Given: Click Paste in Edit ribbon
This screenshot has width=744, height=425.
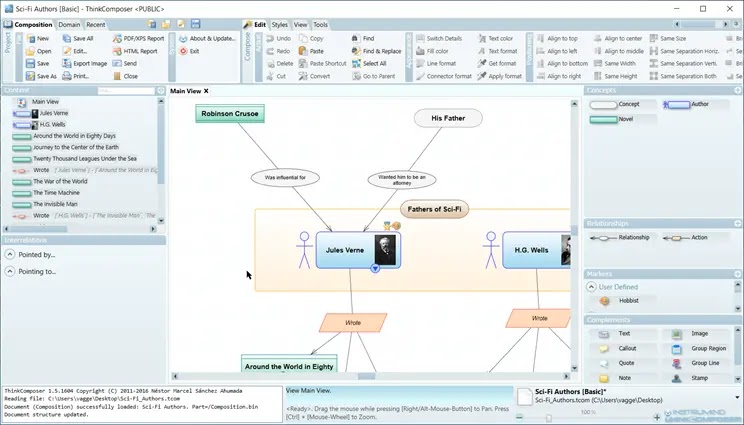Looking at the screenshot, I should (x=312, y=51).
